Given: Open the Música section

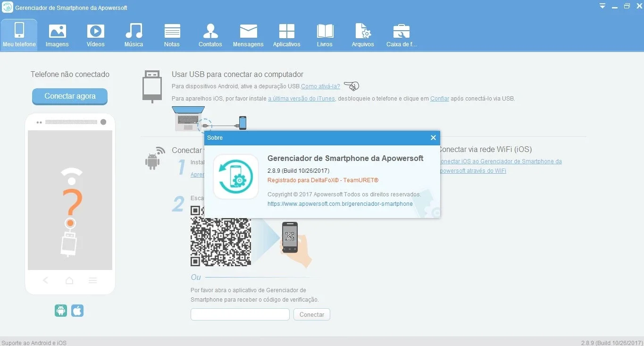Looking at the screenshot, I should [x=134, y=34].
